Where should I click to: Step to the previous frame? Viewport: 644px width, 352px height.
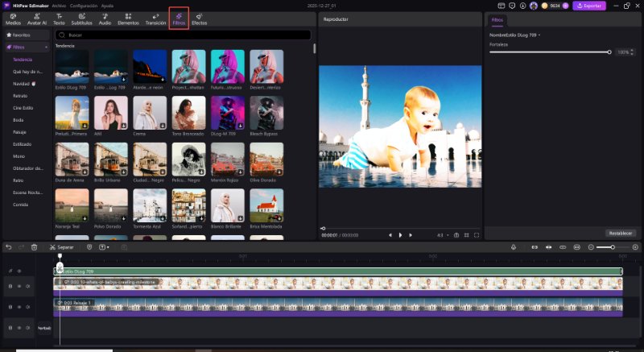390,235
